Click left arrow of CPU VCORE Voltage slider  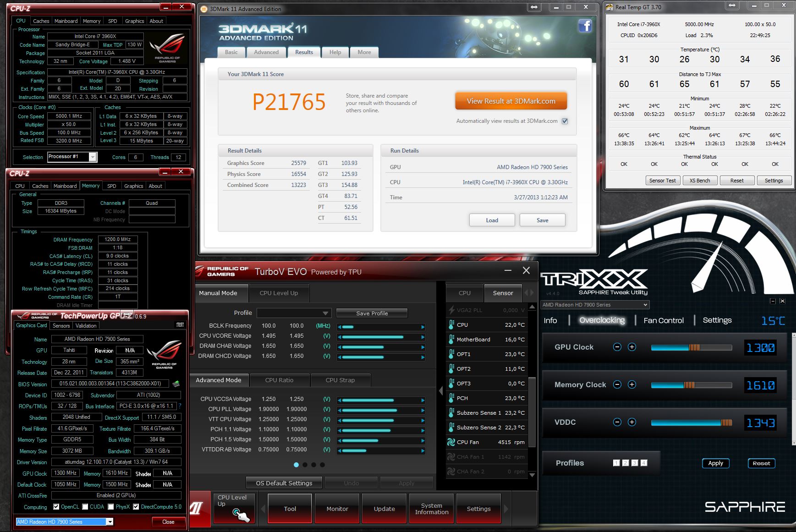coord(339,337)
